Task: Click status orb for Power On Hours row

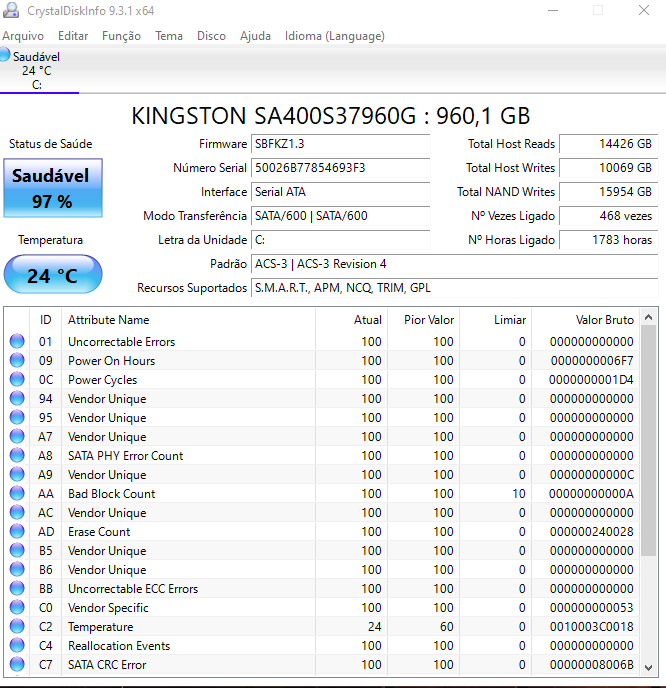Action: coord(17,360)
